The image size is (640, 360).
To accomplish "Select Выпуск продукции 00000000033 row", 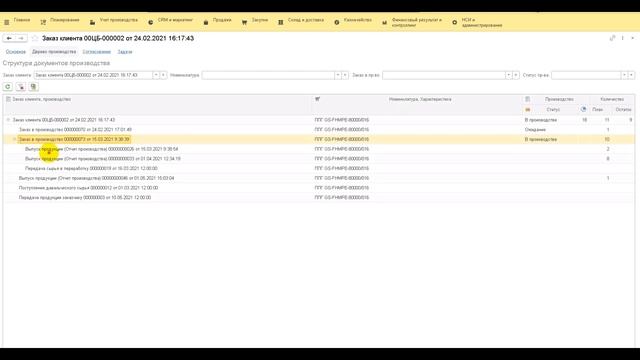I will point(319,159).
